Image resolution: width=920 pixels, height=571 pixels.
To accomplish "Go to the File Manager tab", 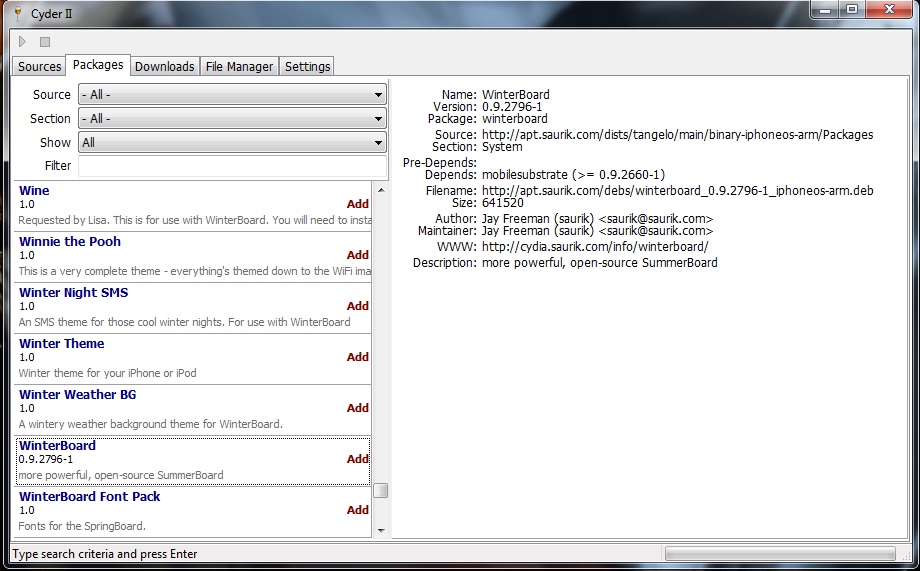I will [x=239, y=67].
